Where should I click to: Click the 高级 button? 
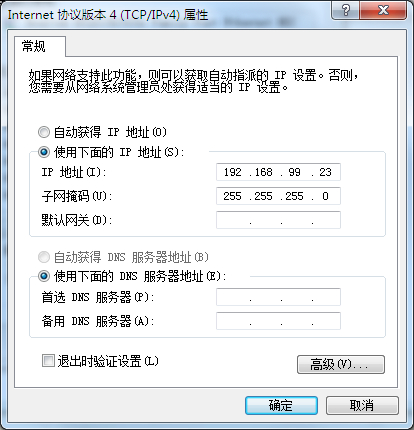point(341,364)
